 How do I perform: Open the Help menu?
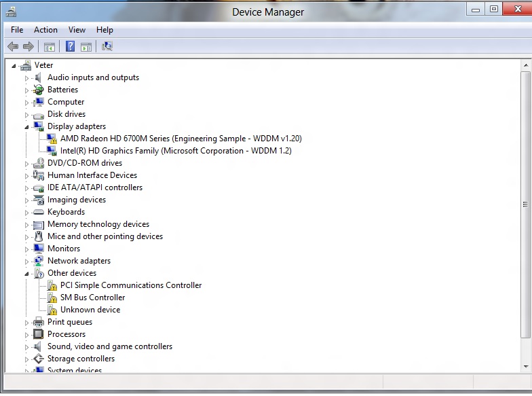(104, 30)
